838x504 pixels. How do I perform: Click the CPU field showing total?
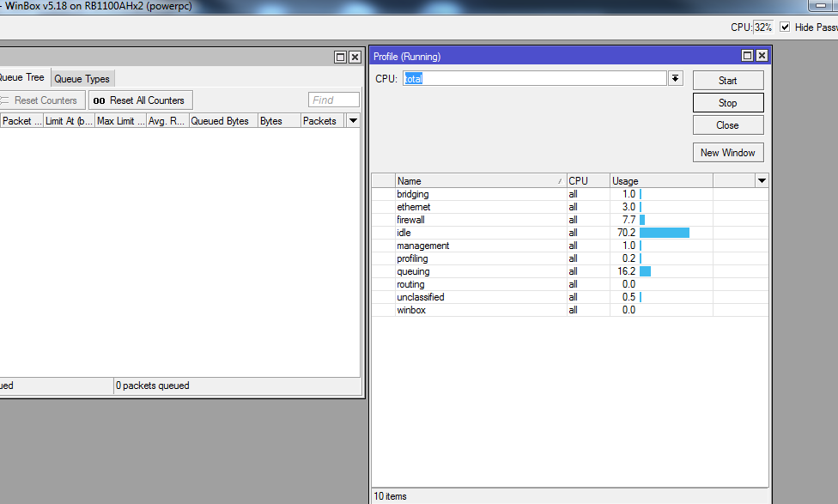coord(534,79)
